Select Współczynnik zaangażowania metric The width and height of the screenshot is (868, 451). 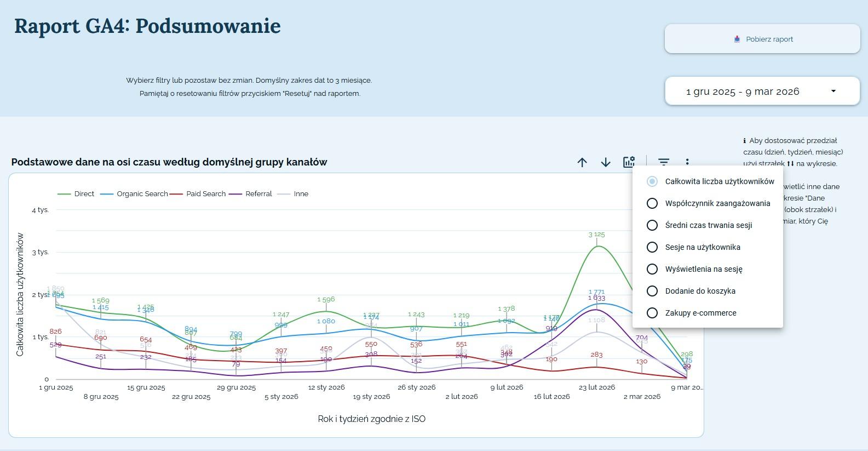tap(652, 203)
